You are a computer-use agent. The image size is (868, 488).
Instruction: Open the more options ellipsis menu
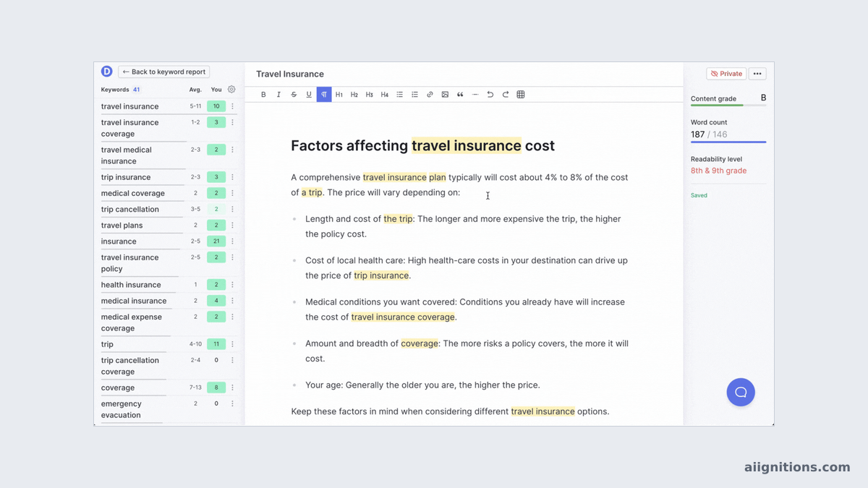(757, 74)
